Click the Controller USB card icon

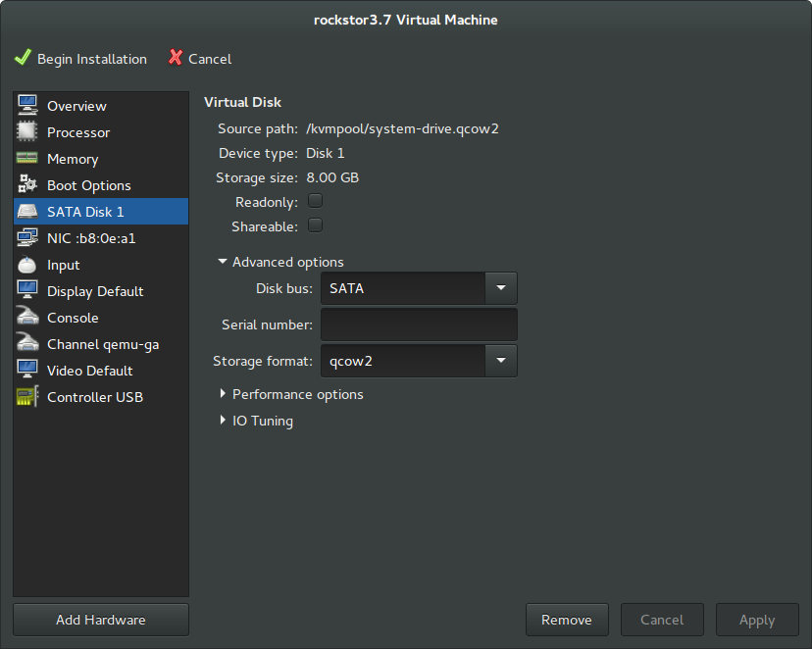pyautogui.click(x=27, y=396)
